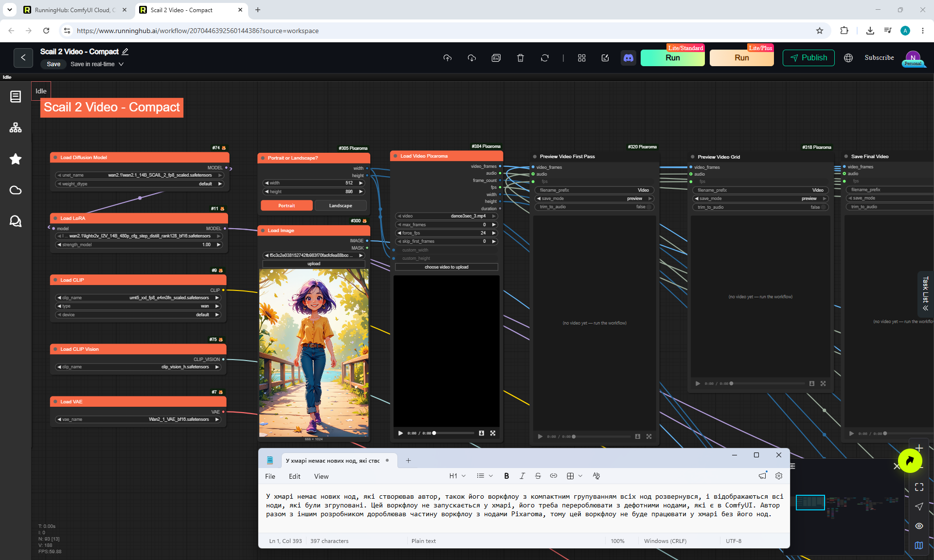The height and width of the screenshot is (560, 934).
Task: Open the Notepad table dropdown
Action: click(575, 476)
